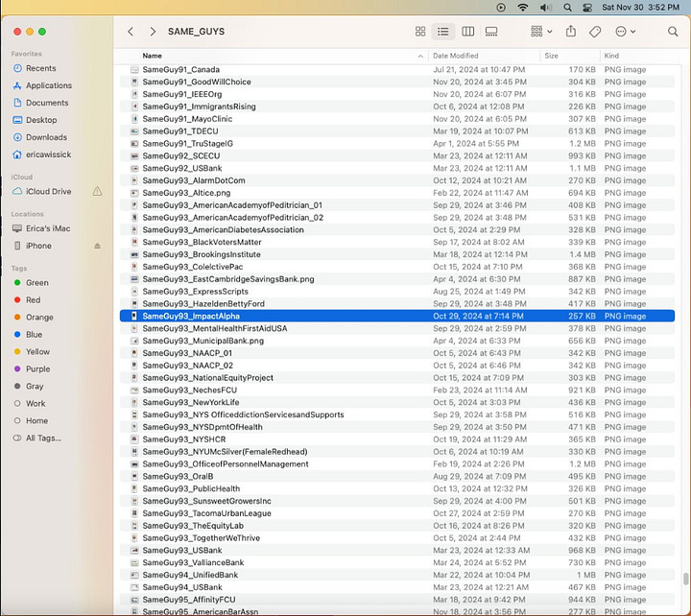This screenshot has height=616, width=691.
Task: Select file SameGuy93_NechesFCU
Action: (x=397, y=390)
